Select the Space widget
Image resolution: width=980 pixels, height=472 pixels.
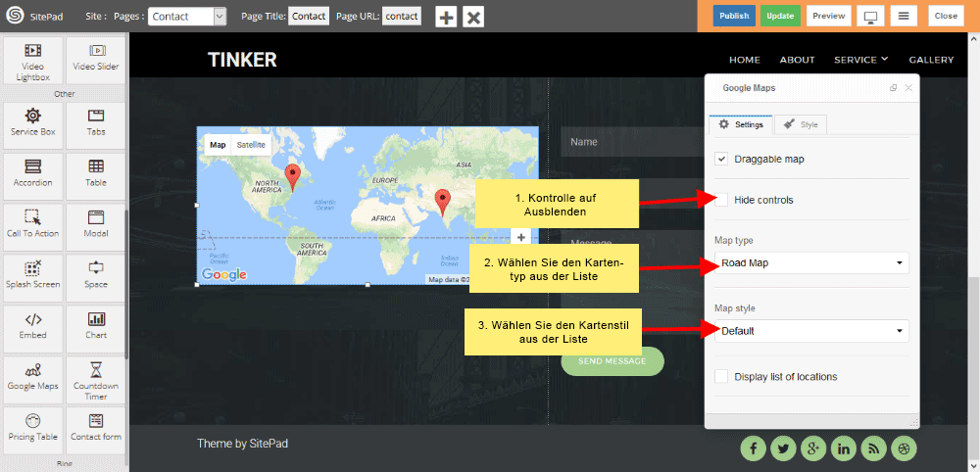tap(96, 277)
